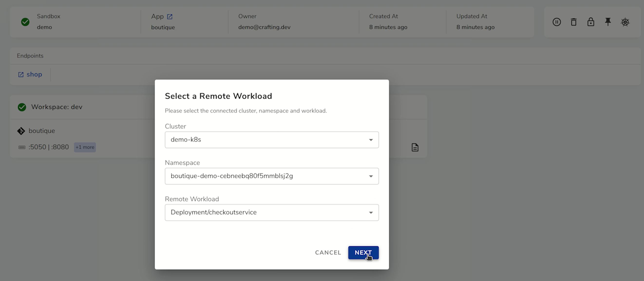Click the Kubernetes helm wheel icon
Viewport: 644px width, 281px height.
(x=625, y=22)
